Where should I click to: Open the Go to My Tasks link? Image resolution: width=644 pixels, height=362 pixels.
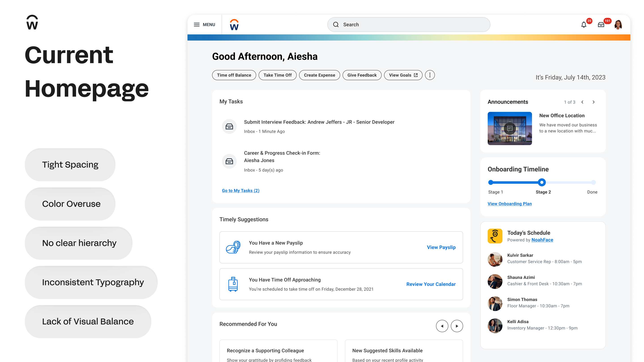click(x=241, y=190)
